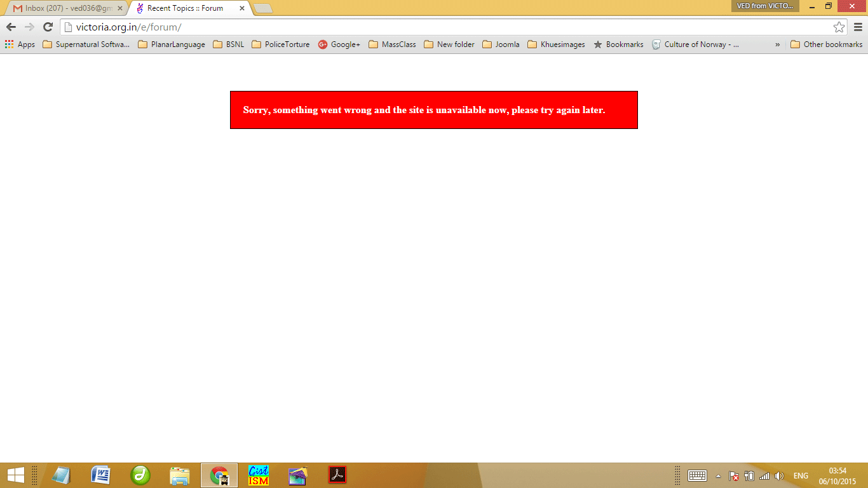The height and width of the screenshot is (488, 868).
Task: Launch Adobe Acrobat from the taskbar
Action: pyautogui.click(x=337, y=475)
